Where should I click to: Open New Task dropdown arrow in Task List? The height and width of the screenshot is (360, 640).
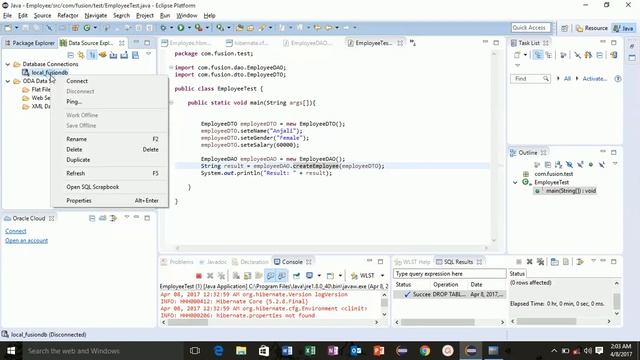coord(525,55)
